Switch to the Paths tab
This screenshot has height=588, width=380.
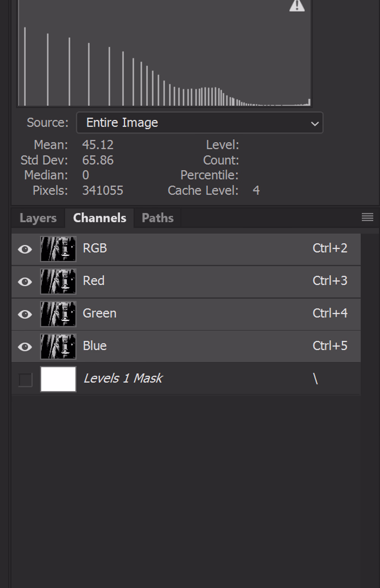point(158,218)
